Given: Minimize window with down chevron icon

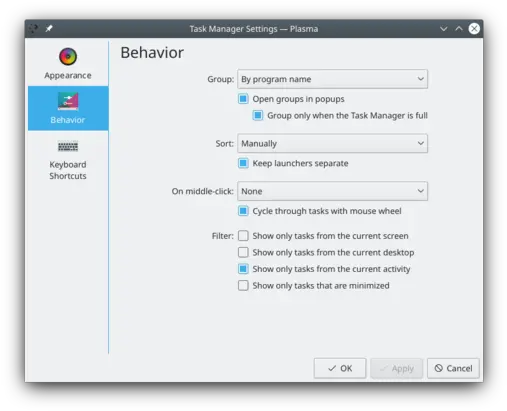Looking at the screenshot, I should [443, 29].
